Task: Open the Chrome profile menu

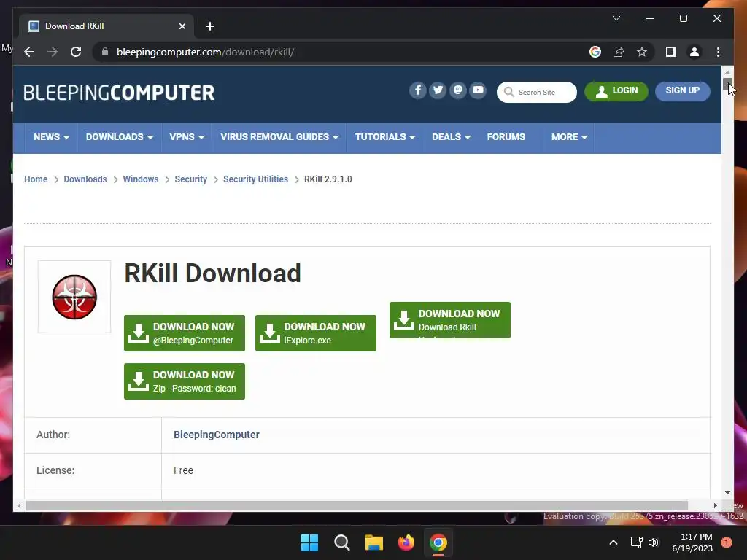Action: (694, 52)
